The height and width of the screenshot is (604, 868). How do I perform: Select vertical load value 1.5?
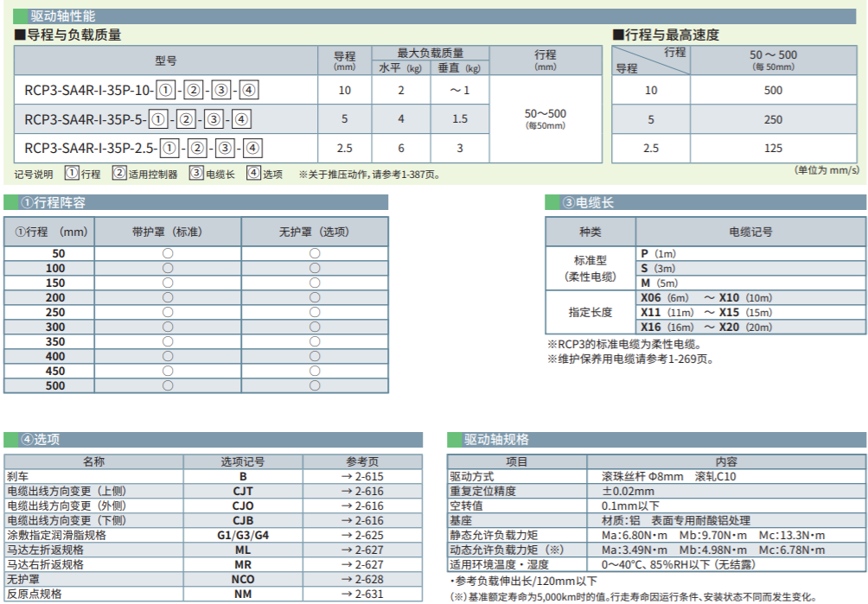pos(459,119)
